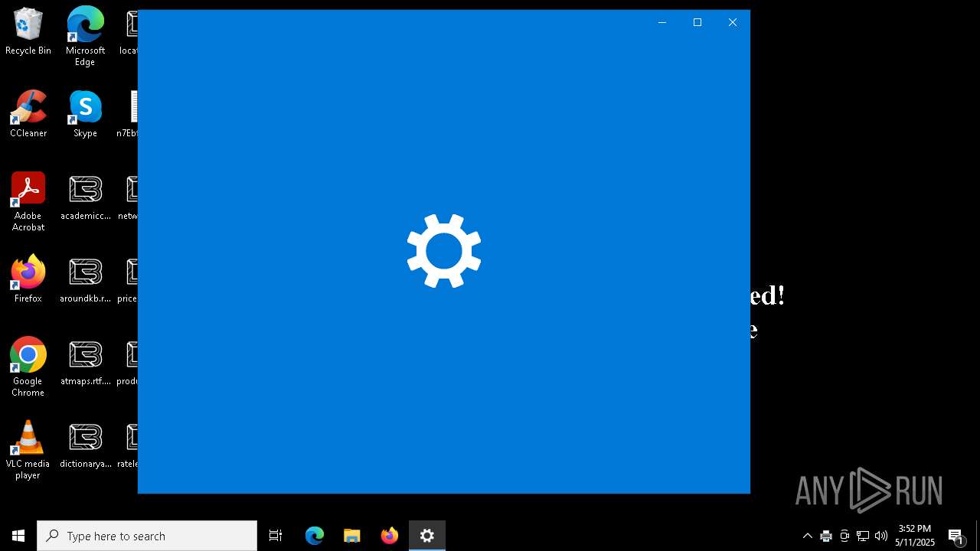
Task: Open the network status tray icon
Action: coord(863,536)
